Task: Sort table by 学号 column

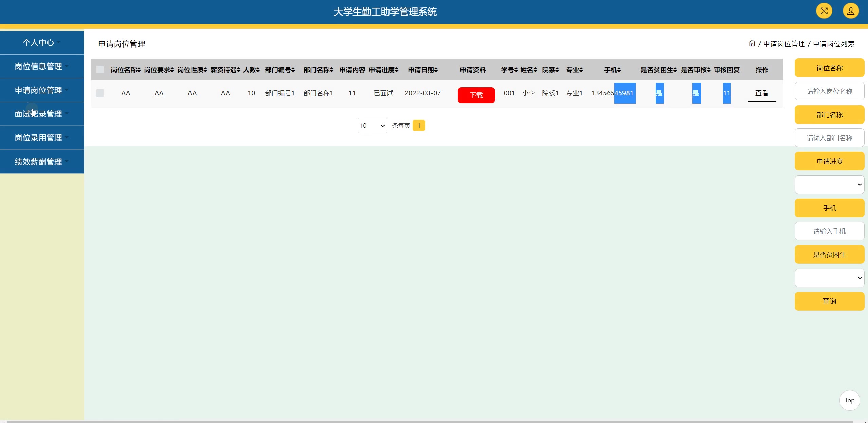Action: pos(509,70)
